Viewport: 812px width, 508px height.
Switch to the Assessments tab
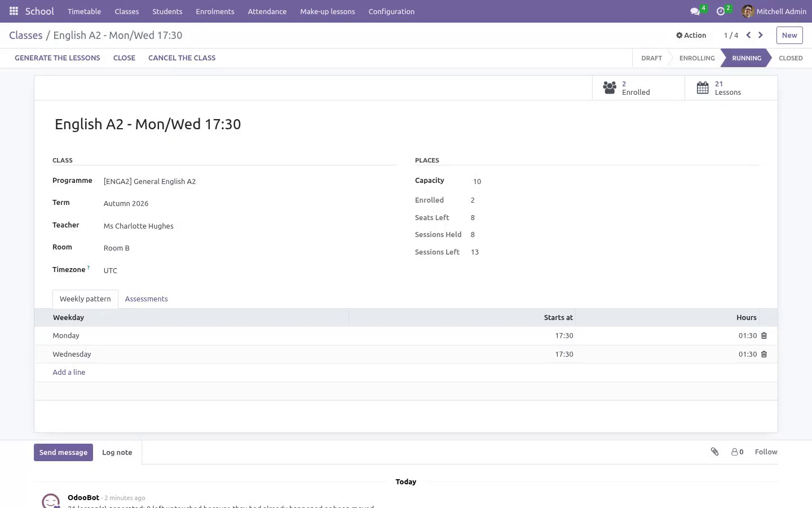(x=147, y=299)
